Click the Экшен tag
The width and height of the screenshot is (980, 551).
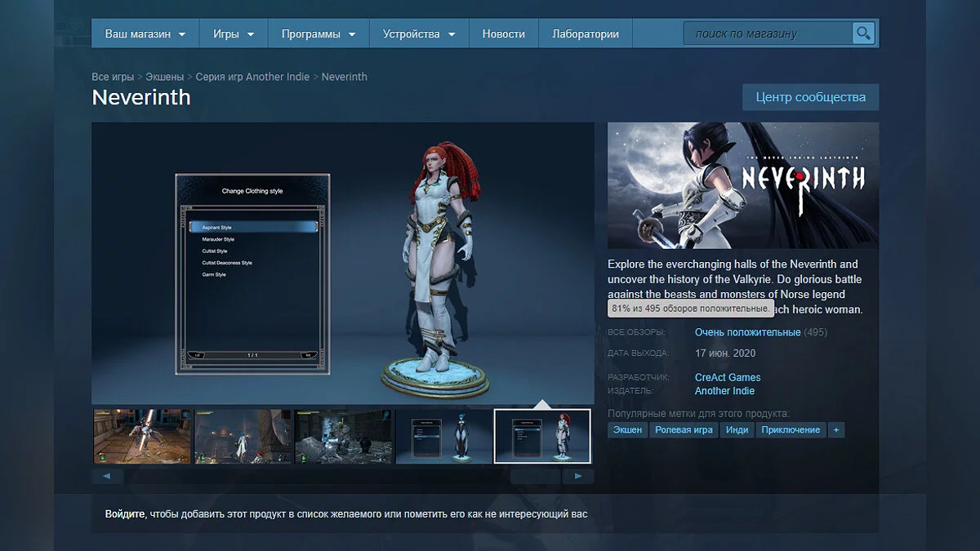point(627,429)
